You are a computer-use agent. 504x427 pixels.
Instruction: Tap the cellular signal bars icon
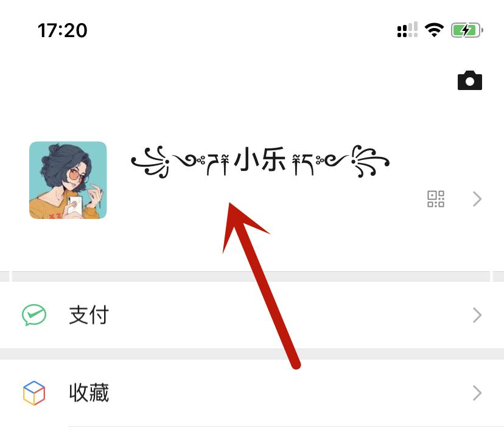[x=407, y=30]
